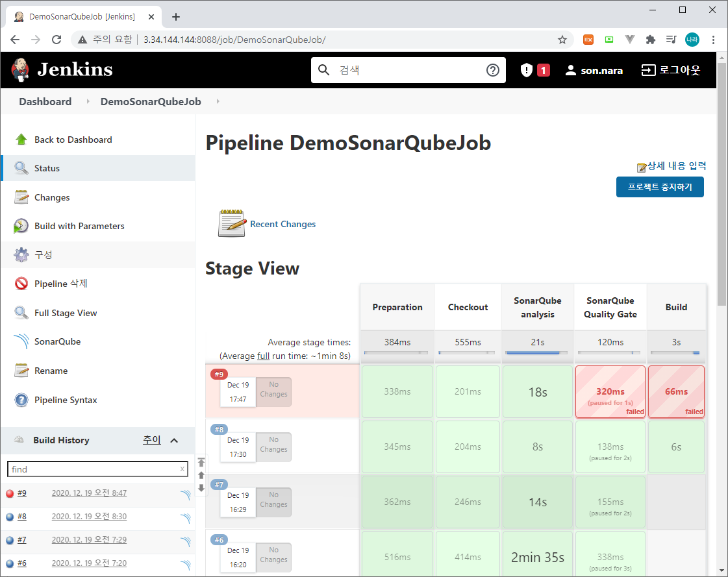The height and width of the screenshot is (577, 728).
Task: Open a new browser tab
Action: [175, 17]
